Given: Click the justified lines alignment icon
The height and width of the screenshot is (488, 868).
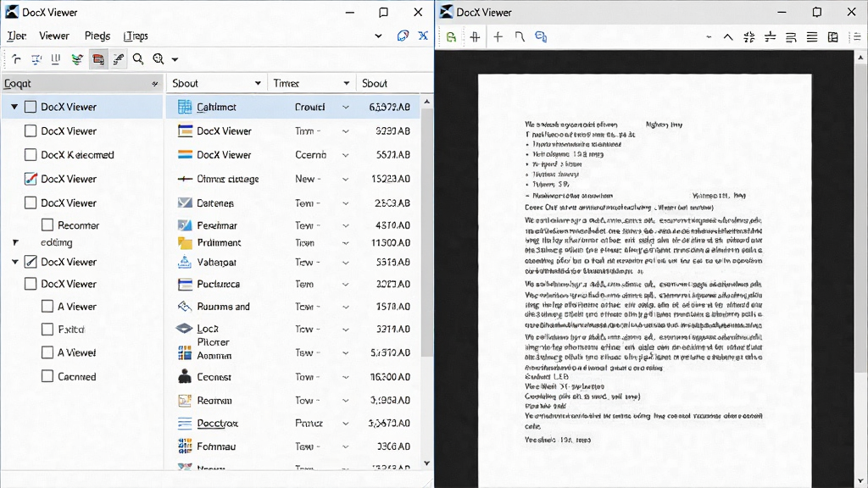Looking at the screenshot, I should pos(811,37).
